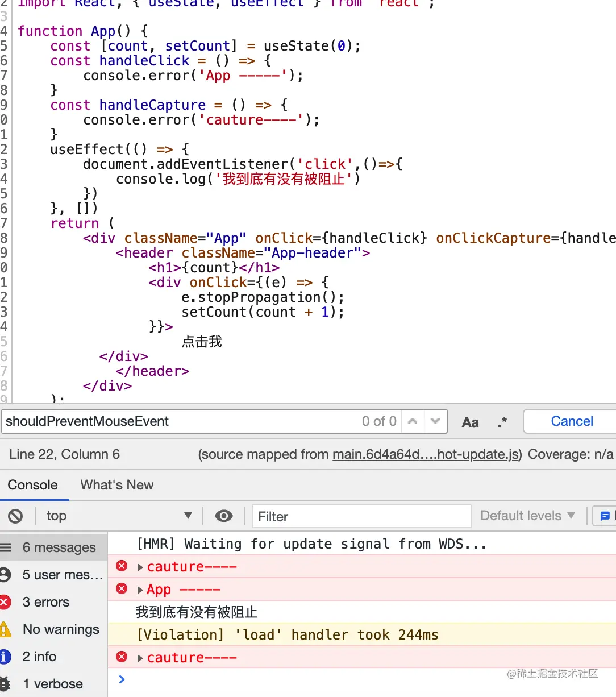Screen dimensions: 616x697
Task: Click the console prompt chevron
Action: [x=121, y=679]
